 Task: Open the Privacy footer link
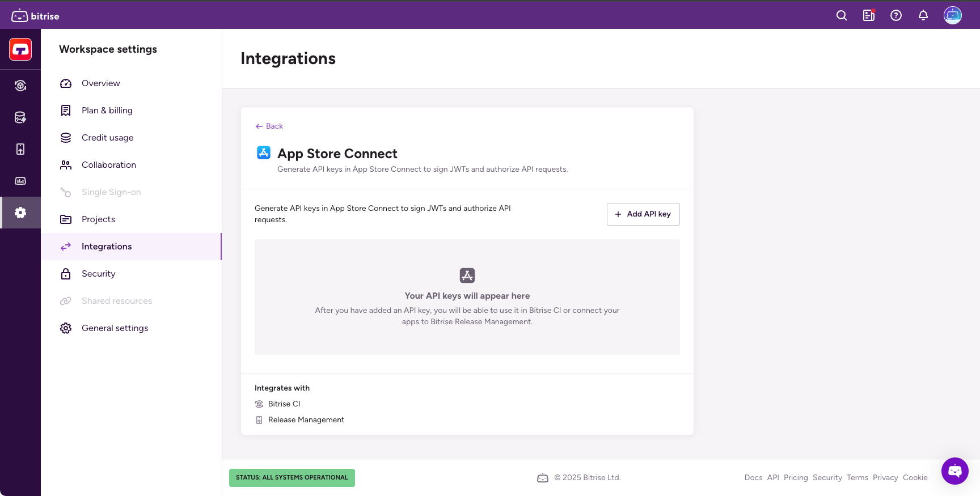[x=885, y=478]
